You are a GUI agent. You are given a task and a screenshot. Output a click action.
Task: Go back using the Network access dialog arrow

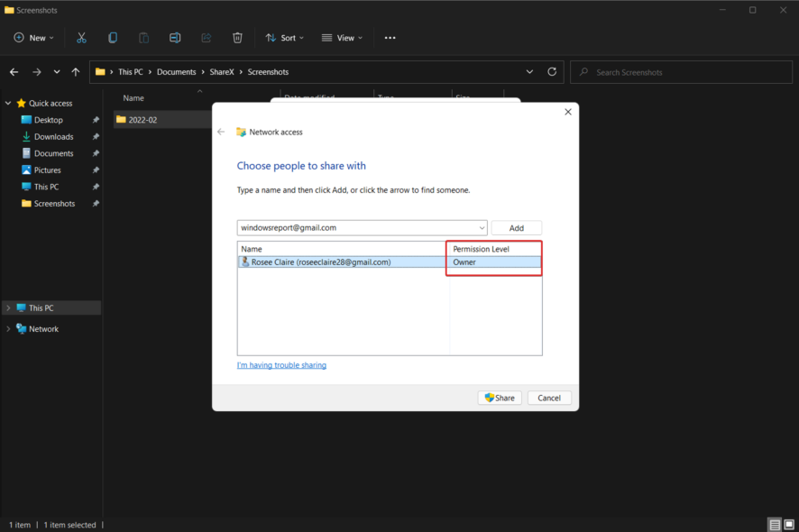click(221, 132)
